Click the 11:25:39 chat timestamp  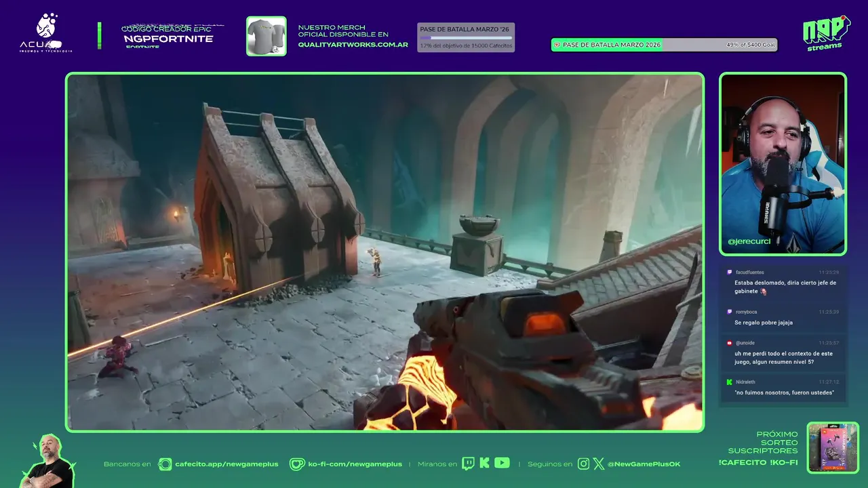[x=829, y=312]
